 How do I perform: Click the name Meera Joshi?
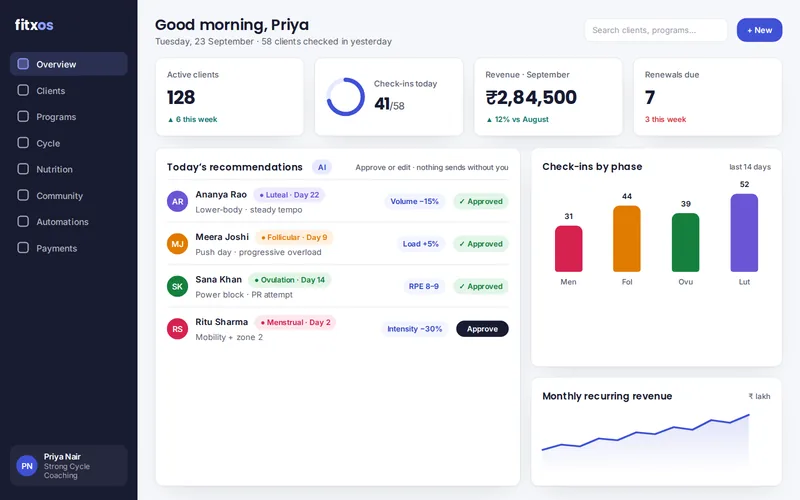(222, 237)
